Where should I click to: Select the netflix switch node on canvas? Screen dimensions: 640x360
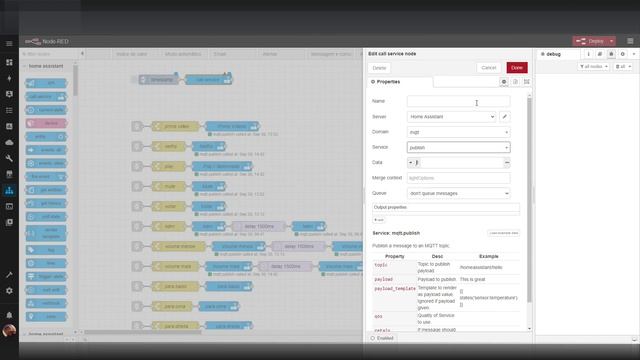pyautogui.click(x=169, y=146)
